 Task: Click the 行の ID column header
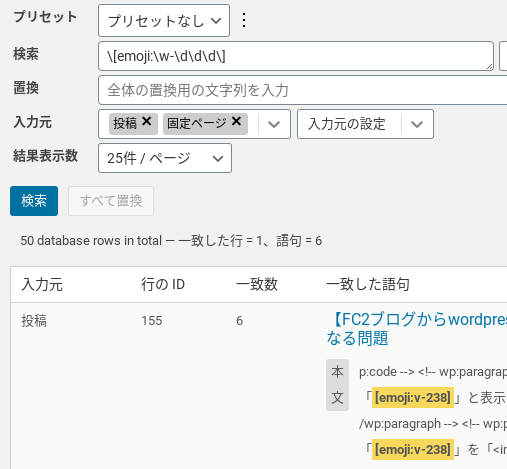163,285
